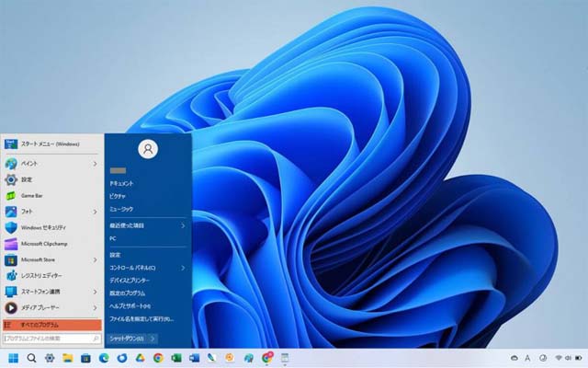Screen dimensions: 588x368
Task: Click the OneDrive cloud icon in the system tray
Action: [514, 358]
